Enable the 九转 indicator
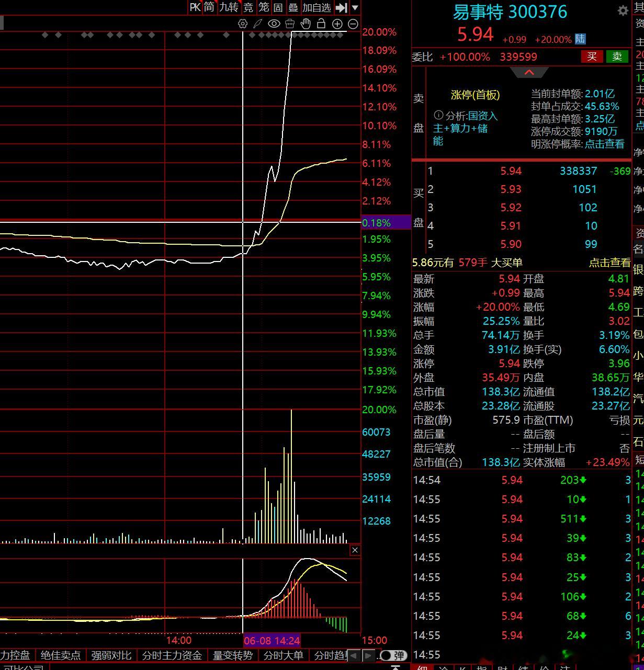This screenshot has height=670, width=644. tap(229, 7)
